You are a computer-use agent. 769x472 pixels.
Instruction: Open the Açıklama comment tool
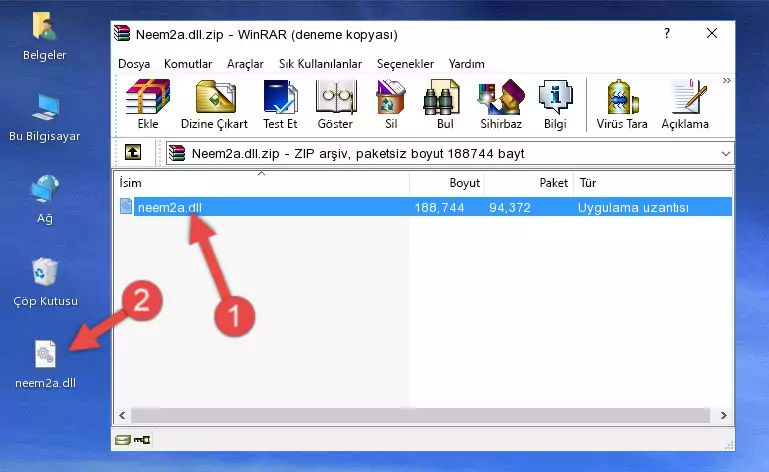point(685,104)
